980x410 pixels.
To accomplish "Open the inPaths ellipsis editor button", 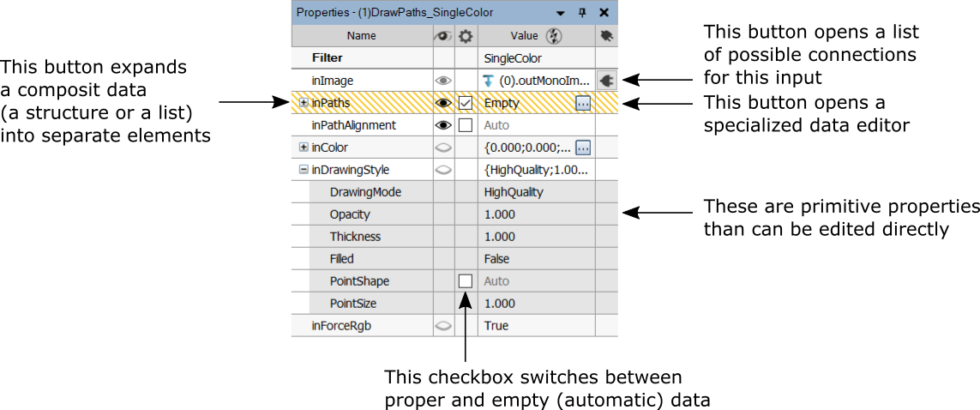I will point(583,103).
